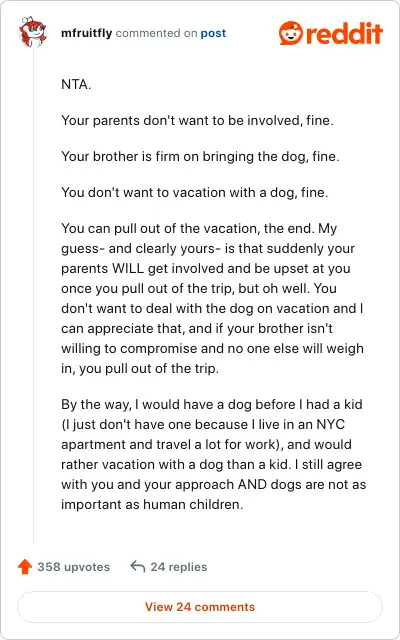Click mfruitfly's Snoo avatar image
The width and height of the screenshot is (400, 640).
(33, 33)
